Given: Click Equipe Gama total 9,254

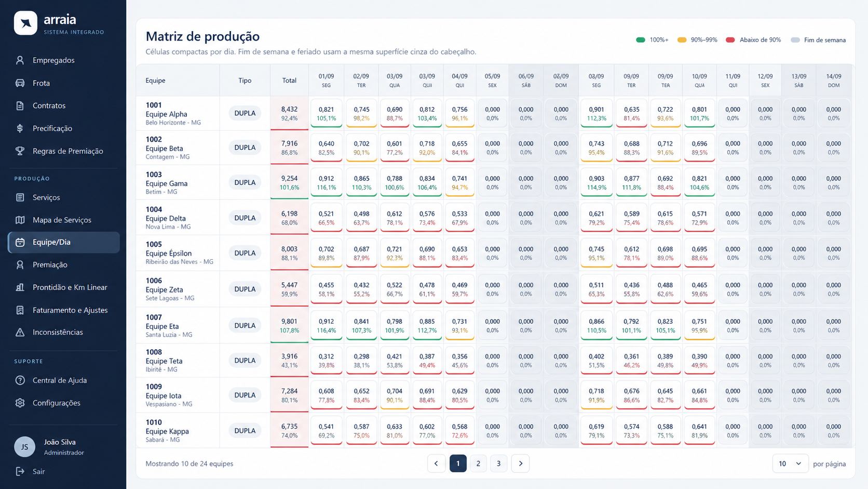Looking at the screenshot, I should (289, 182).
